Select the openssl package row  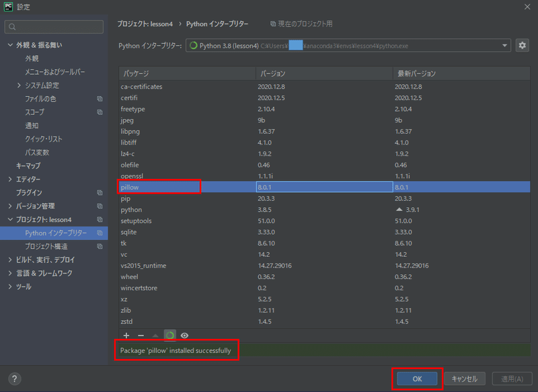click(324, 176)
